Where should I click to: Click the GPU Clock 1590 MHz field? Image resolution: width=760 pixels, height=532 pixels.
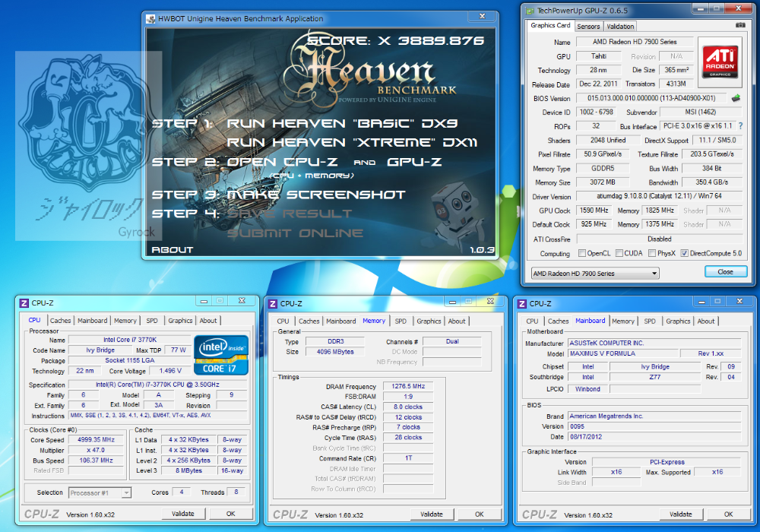tap(594, 211)
